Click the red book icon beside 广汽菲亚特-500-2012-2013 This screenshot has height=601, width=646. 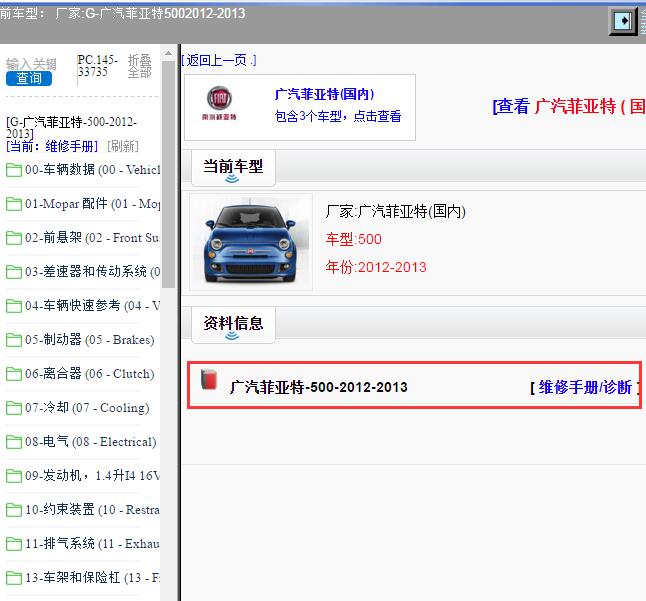point(209,379)
